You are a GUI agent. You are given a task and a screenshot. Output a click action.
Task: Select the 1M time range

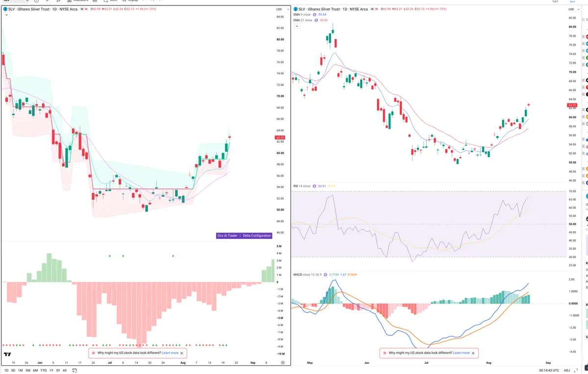[21, 370]
